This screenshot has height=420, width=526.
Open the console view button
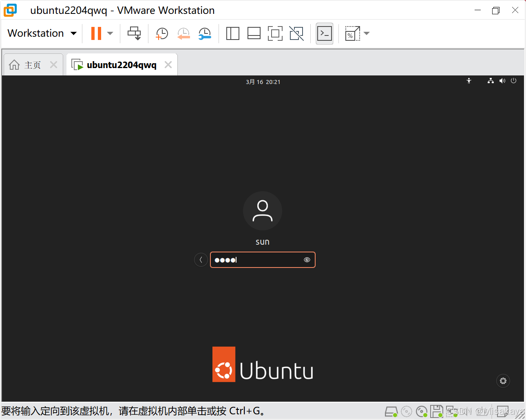325,33
